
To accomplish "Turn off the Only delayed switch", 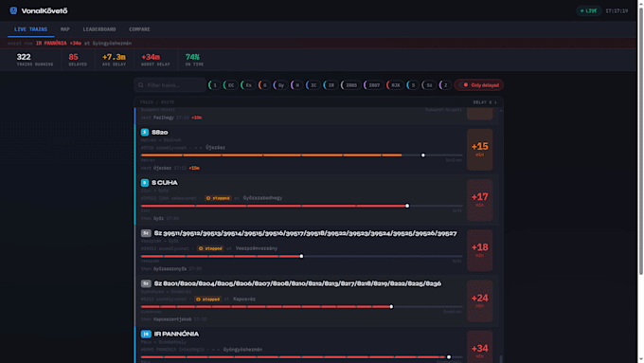I will coord(479,85).
